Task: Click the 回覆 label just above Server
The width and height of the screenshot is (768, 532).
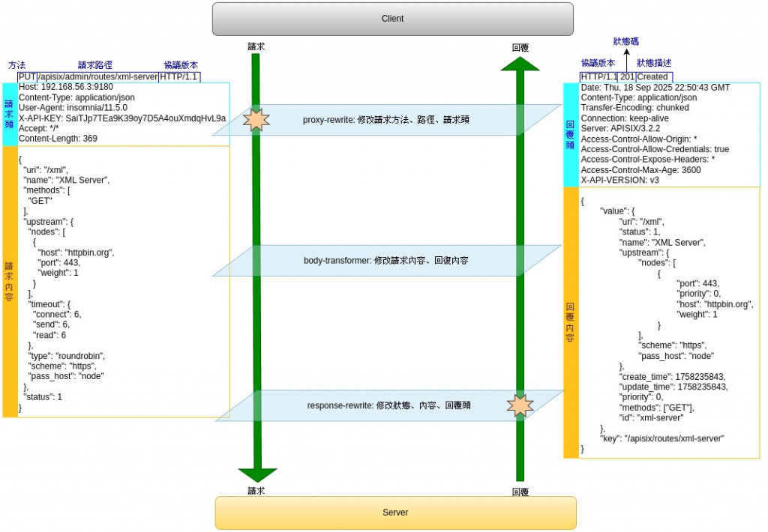Action: [x=520, y=492]
